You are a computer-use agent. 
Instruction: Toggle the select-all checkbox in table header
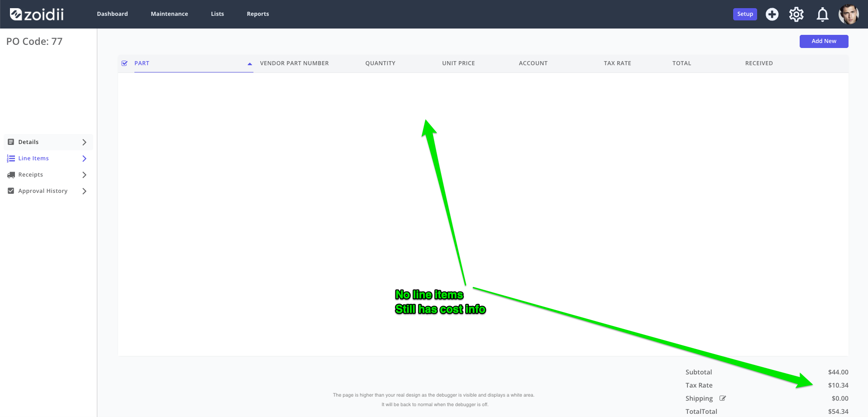coord(124,63)
